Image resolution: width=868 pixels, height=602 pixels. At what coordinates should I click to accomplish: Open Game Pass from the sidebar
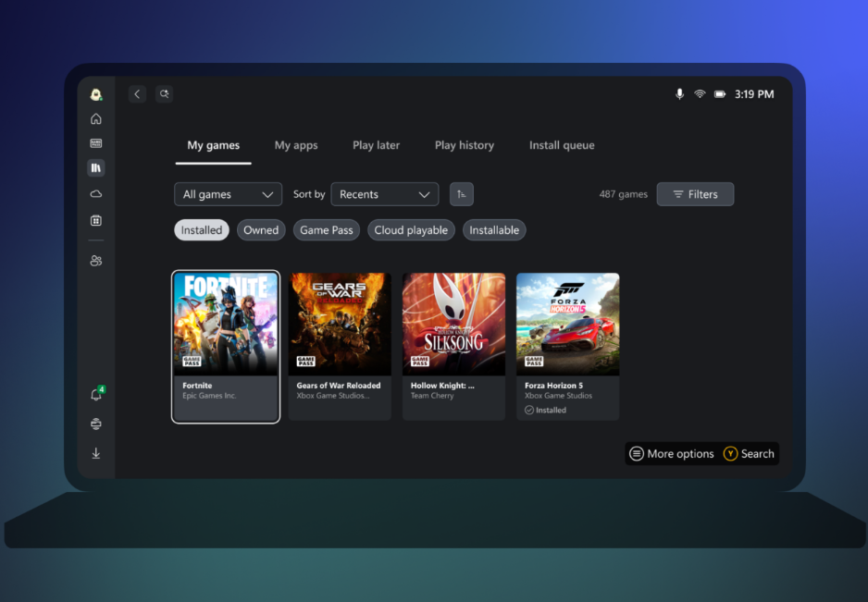(96, 143)
